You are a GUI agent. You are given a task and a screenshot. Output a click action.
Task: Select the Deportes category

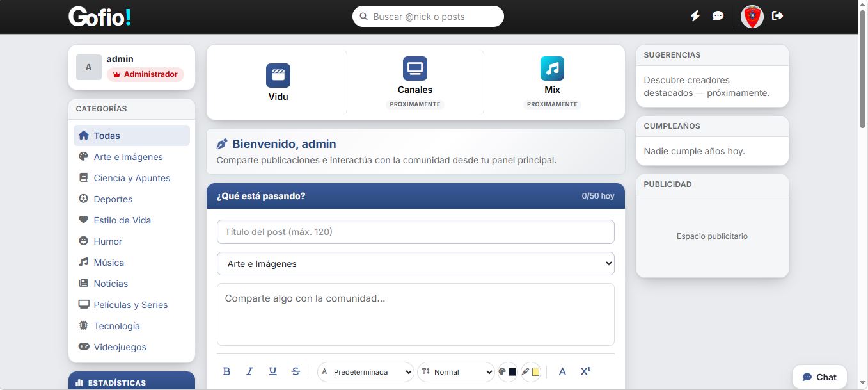coord(132,199)
